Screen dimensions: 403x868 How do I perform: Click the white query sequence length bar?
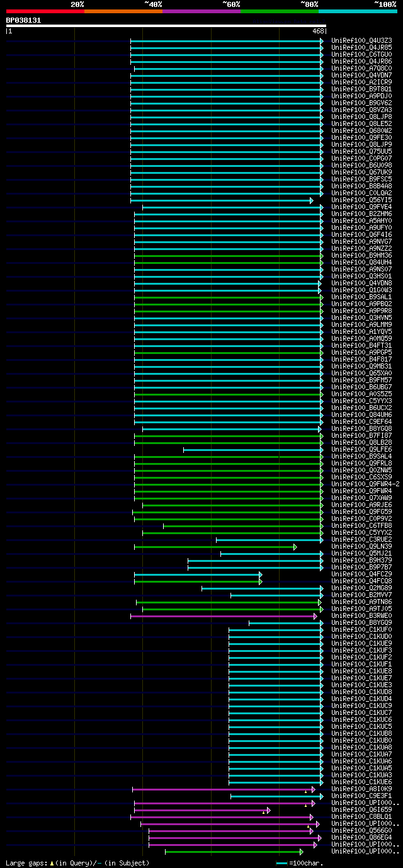click(166, 26)
